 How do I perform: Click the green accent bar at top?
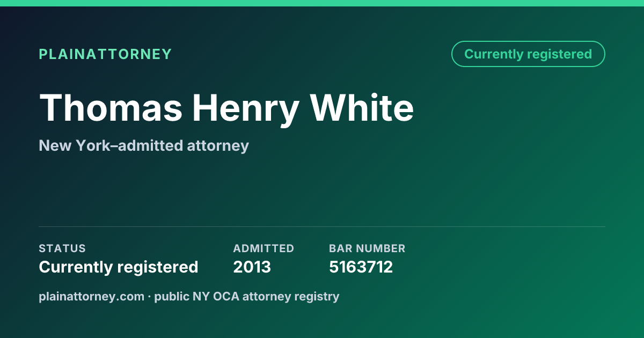pyautogui.click(x=322, y=3)
